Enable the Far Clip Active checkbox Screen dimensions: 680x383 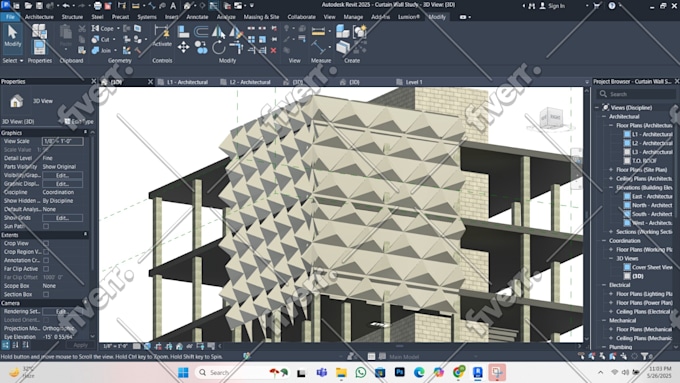(x=46, y=269)
